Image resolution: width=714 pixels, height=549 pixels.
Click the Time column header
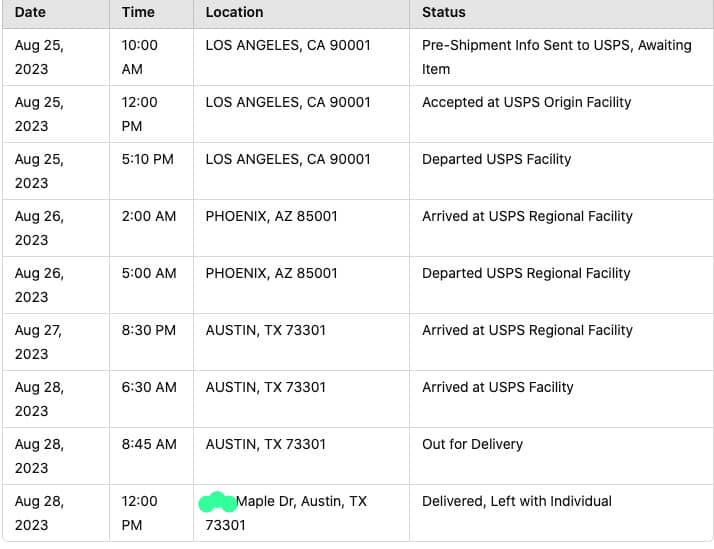[x=138, y=12]
